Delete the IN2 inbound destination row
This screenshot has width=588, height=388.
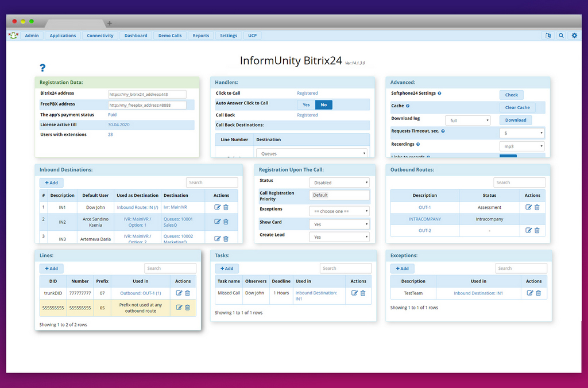tap(226, 222)
